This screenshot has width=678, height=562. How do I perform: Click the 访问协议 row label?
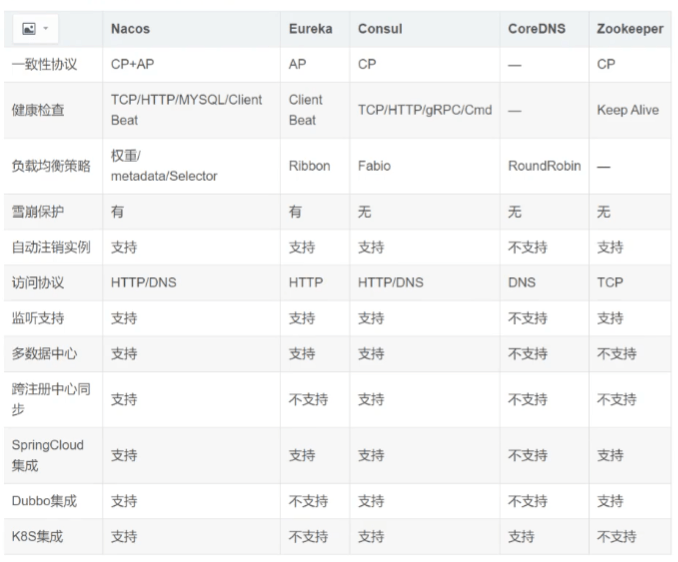pos(38,282)
